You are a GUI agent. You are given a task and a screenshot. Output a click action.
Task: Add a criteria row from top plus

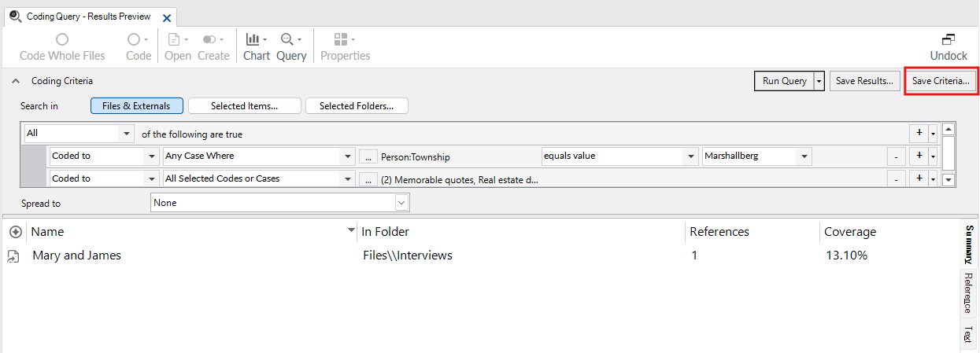(919, 134)
